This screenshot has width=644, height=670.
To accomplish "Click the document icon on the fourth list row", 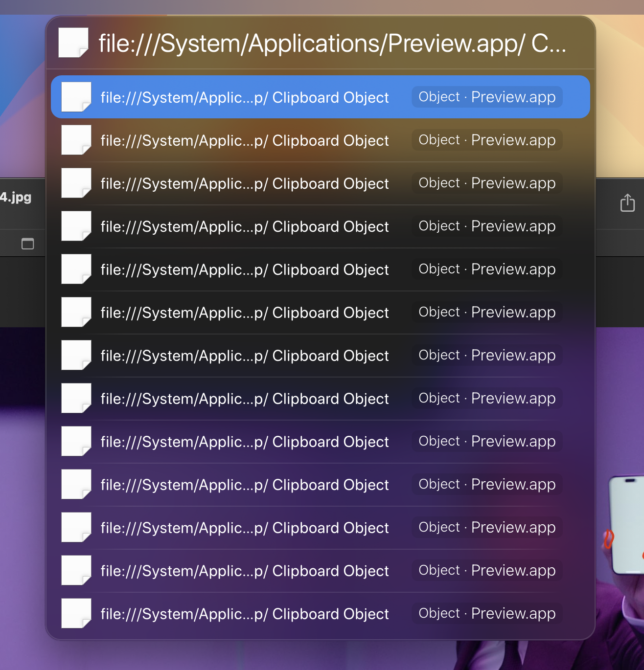I will tap(76, 226).
